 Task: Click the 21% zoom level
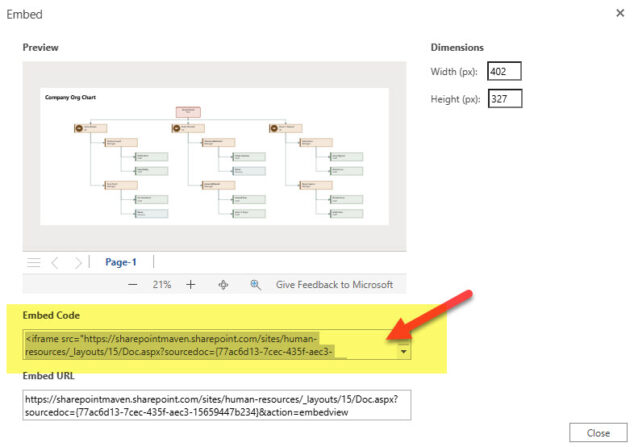point(162,285)
